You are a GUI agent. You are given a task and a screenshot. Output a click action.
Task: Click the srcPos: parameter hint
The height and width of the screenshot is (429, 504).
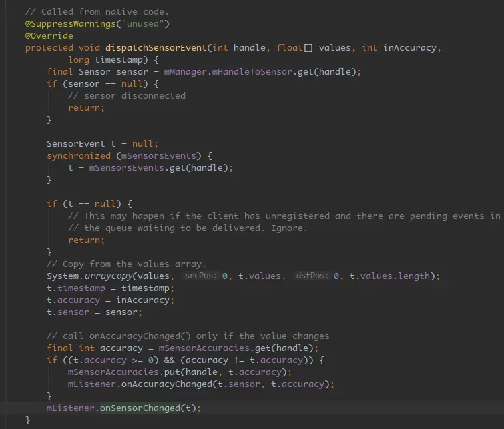(x=200, y=276)
